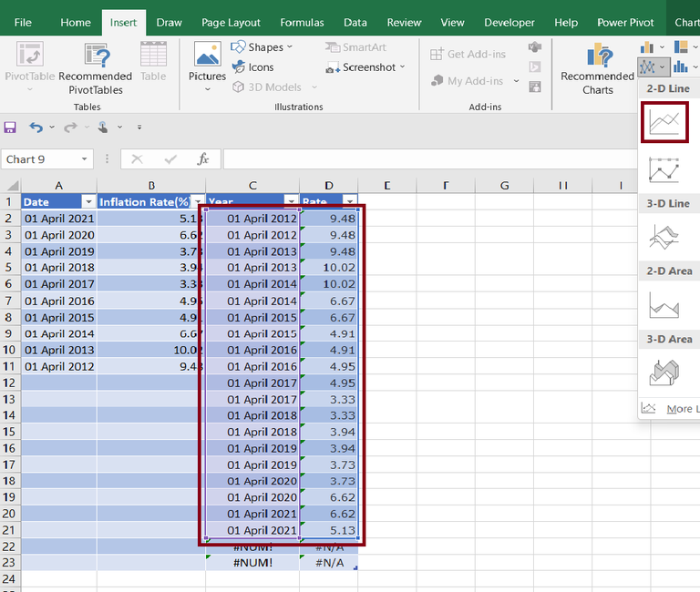Select cell A2 with 01 April 2021
This screenshot has height=592, width=700.
[59, 219]
